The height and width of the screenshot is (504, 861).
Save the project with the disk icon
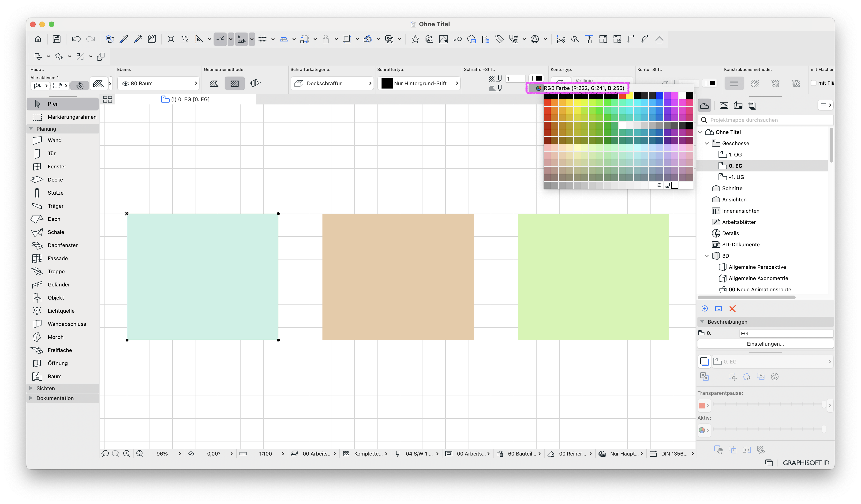coord(57,39)
